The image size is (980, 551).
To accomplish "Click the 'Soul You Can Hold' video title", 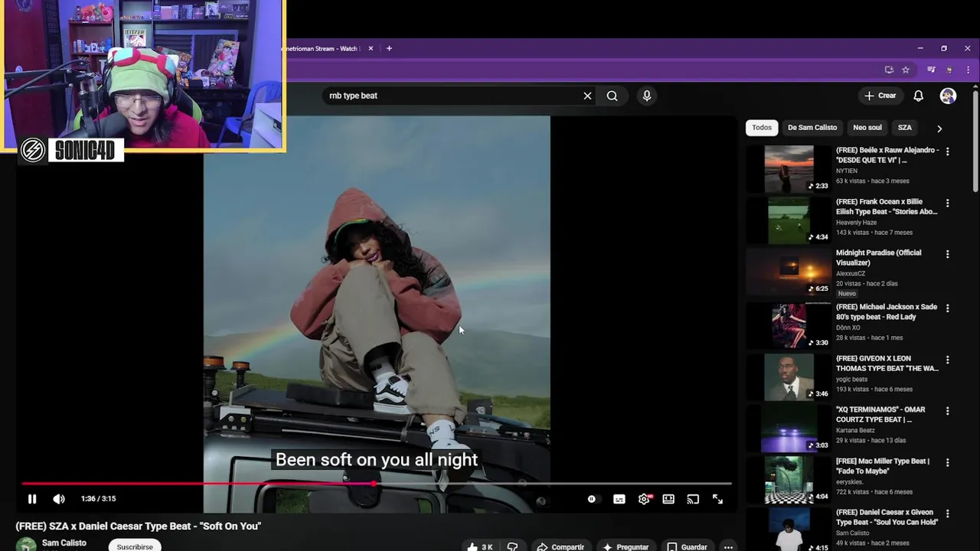I will point(887,517).
